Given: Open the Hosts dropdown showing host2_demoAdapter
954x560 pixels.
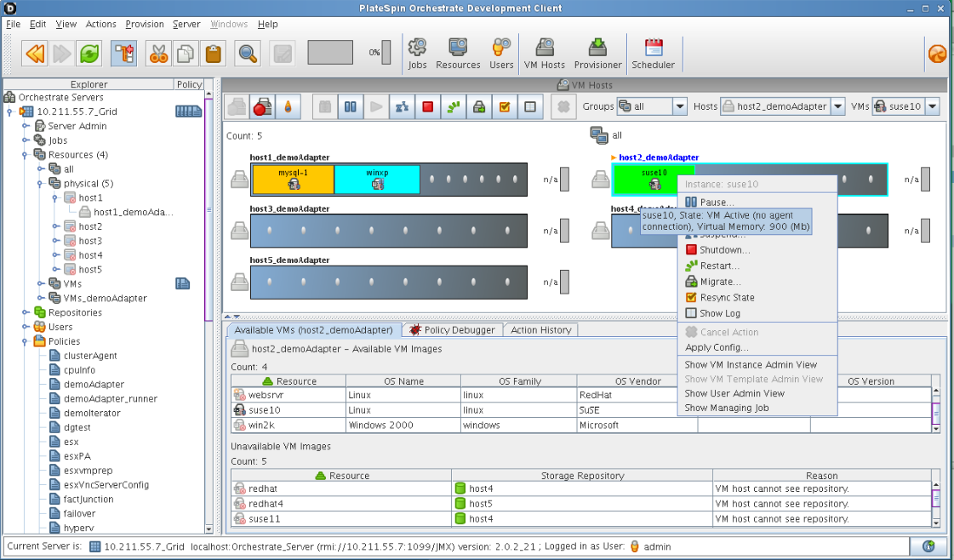Looking at the screenshot, I should pos(782,106).
